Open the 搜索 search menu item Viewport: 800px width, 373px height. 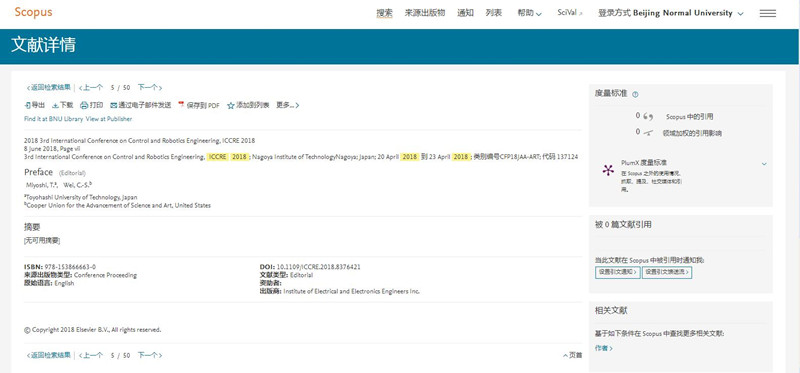pos(385,13)
